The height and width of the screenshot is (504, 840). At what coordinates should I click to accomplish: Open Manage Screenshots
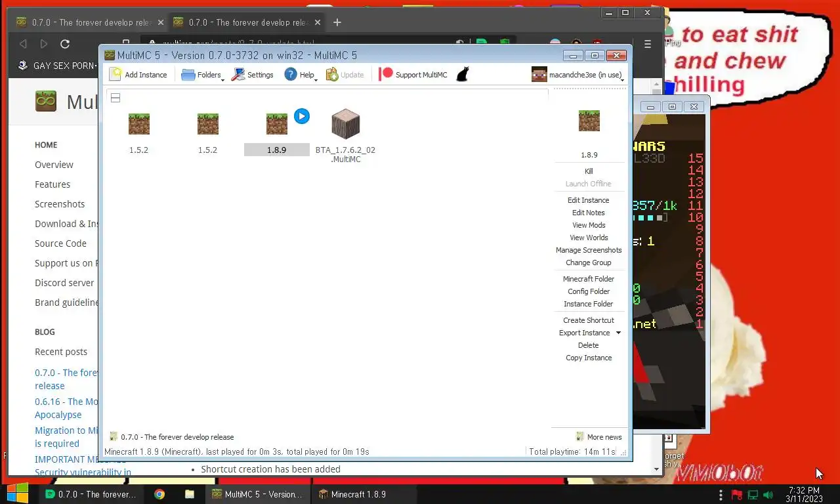point(589,250)
